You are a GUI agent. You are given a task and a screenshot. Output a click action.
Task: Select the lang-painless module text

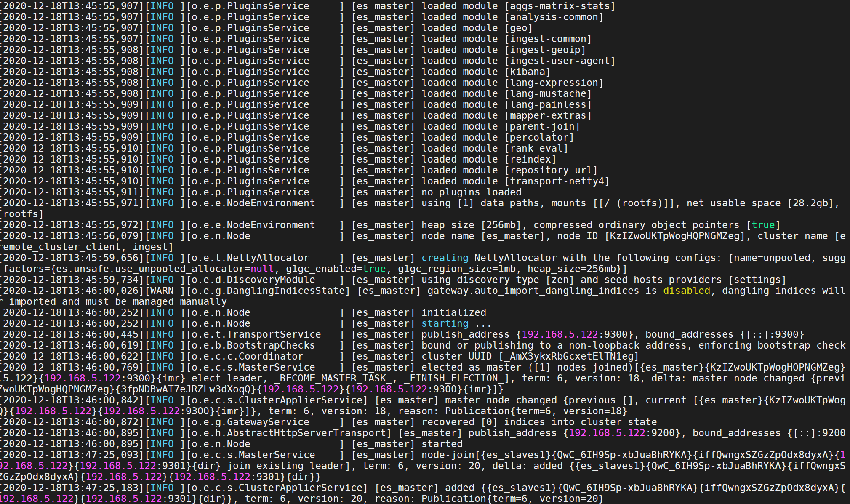point(548,105)
